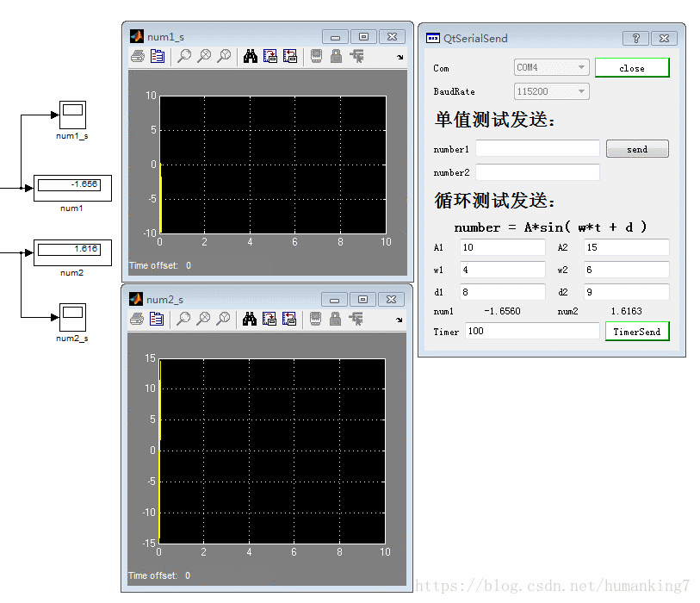Screen dimensions: 700x603
Task: Click the TimerSend button
Action: click(x=637, y=332)
